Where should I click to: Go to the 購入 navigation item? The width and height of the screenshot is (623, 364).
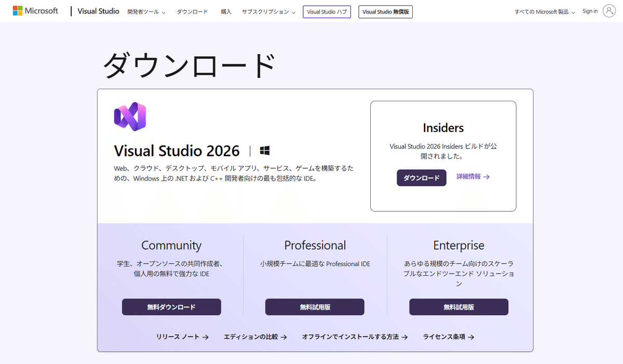pyautogui.click(x=226, y=11)
